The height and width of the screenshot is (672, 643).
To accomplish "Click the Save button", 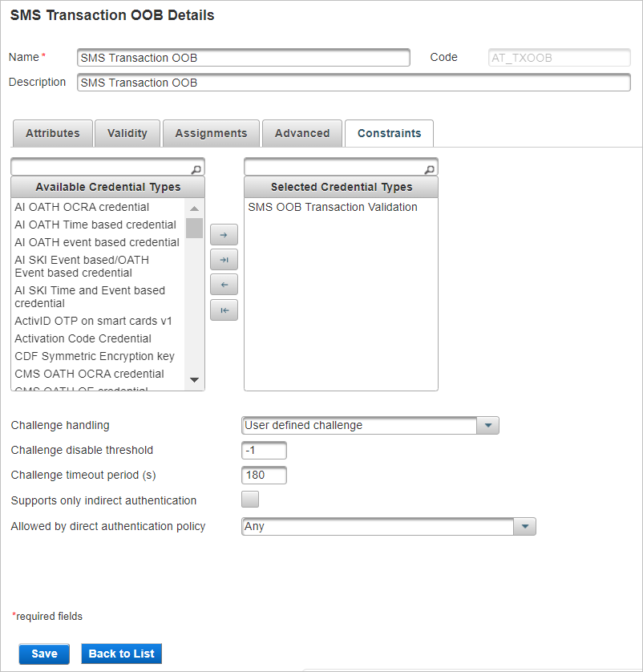I will (43, 654).
